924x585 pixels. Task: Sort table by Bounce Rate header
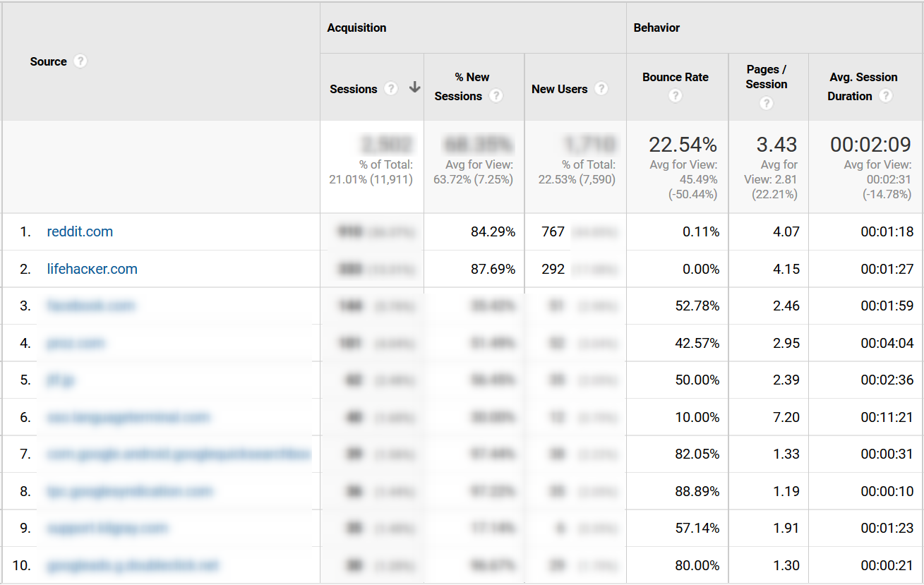(x=676, y=77)
